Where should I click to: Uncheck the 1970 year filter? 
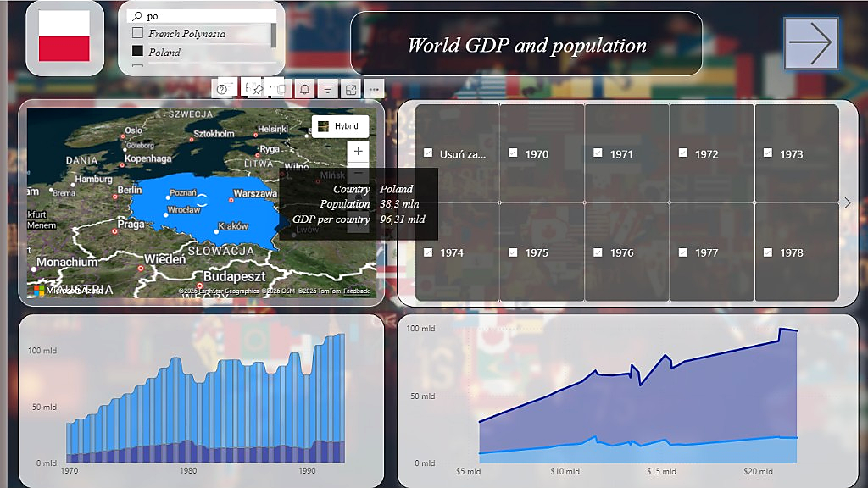(513, 153)
